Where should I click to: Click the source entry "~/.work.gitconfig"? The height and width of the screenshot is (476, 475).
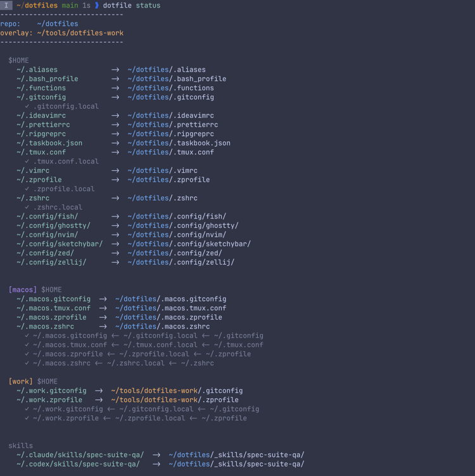51,391
